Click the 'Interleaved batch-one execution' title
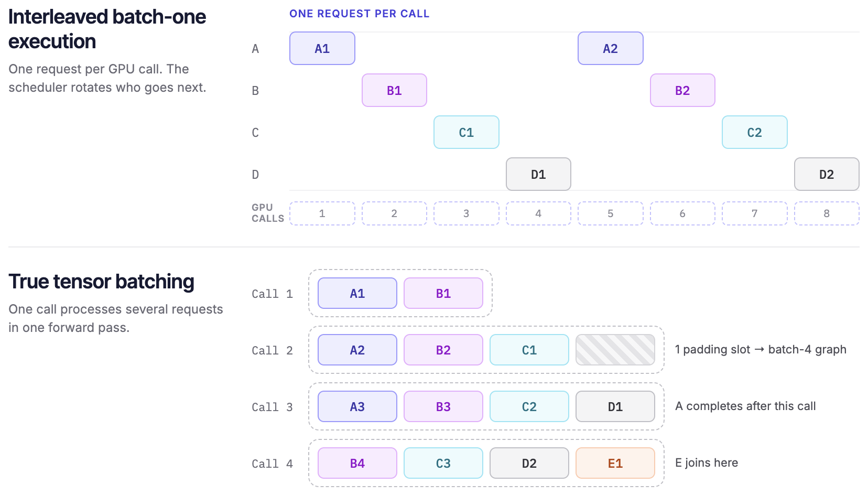 tap(107, 29)
